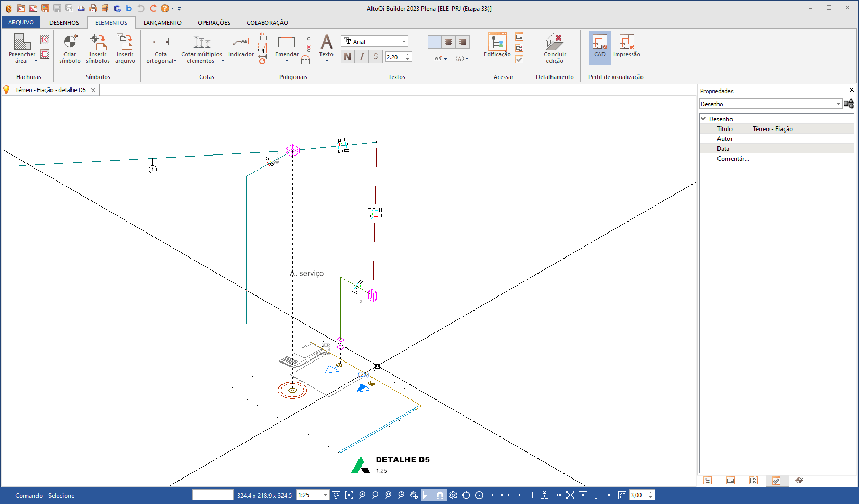Click the Concluir edição icon
Image resolution: width=859 pixels, height=504 pixels.
[555, 48]
